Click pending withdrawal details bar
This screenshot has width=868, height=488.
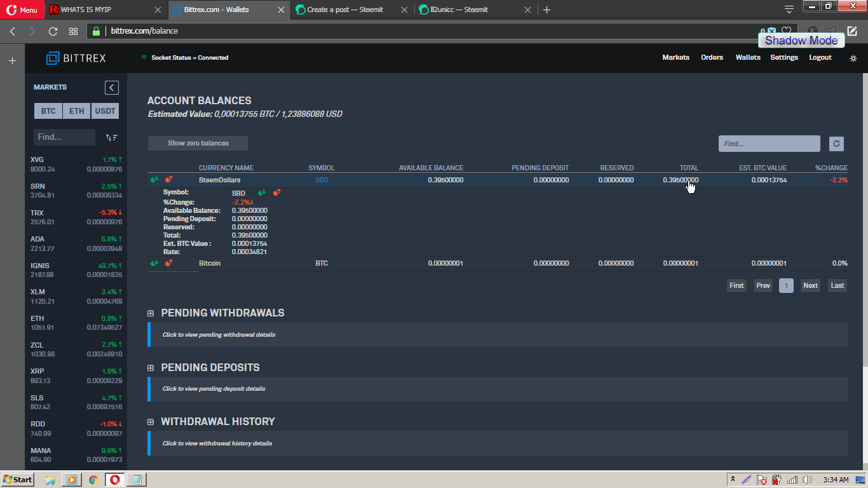499,335
